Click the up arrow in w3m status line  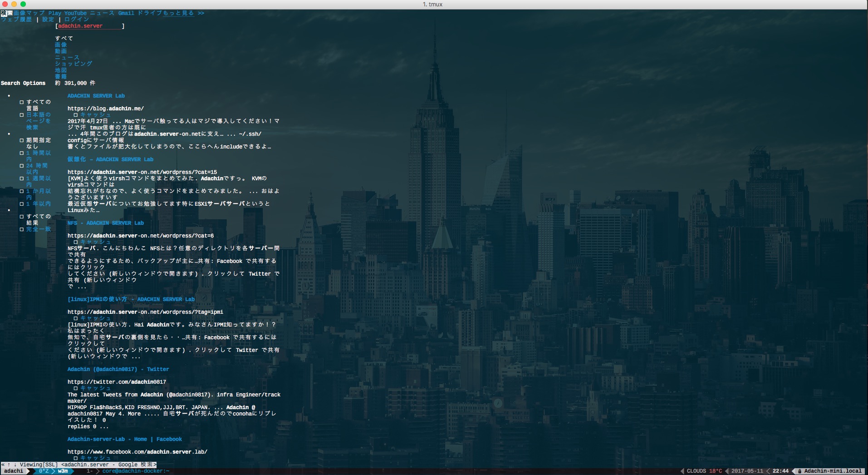coord(8,465)
